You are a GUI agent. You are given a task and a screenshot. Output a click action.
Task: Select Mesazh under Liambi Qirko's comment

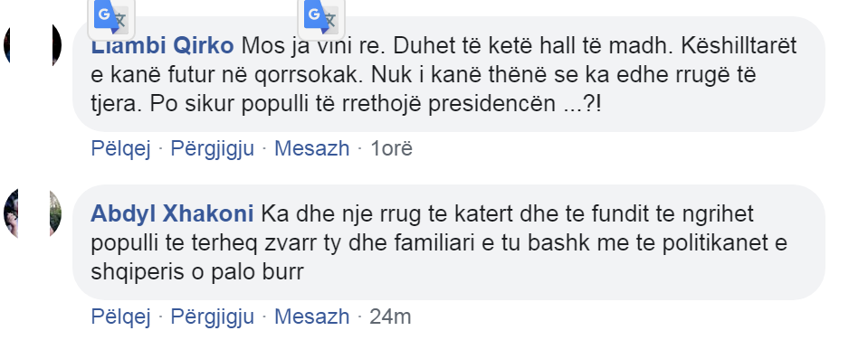311,149
